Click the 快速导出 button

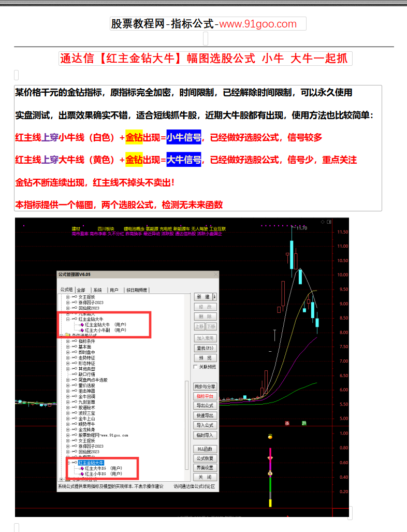(x=205, y=415)
